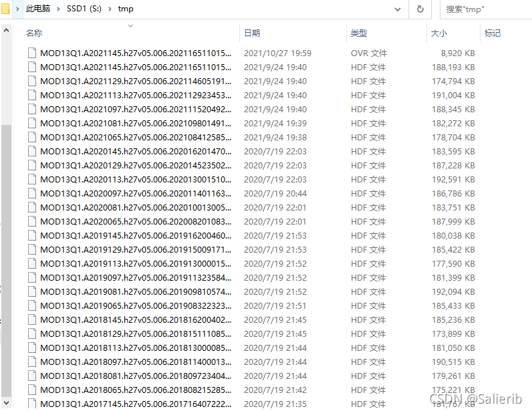Select file icon of MOD13Q1.A2020081 file
This screenshot has height=411, width=532.
(x=32, y=207)
